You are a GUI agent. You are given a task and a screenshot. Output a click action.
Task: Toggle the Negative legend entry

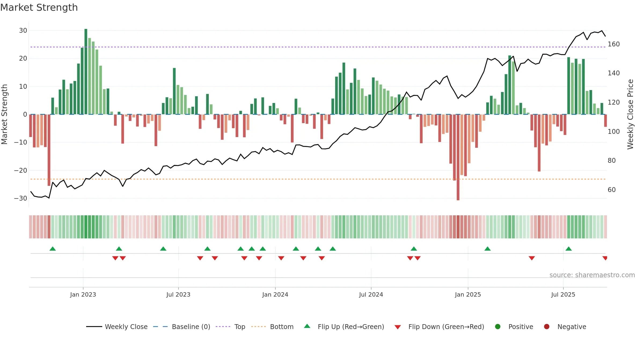tap(565, 327)
